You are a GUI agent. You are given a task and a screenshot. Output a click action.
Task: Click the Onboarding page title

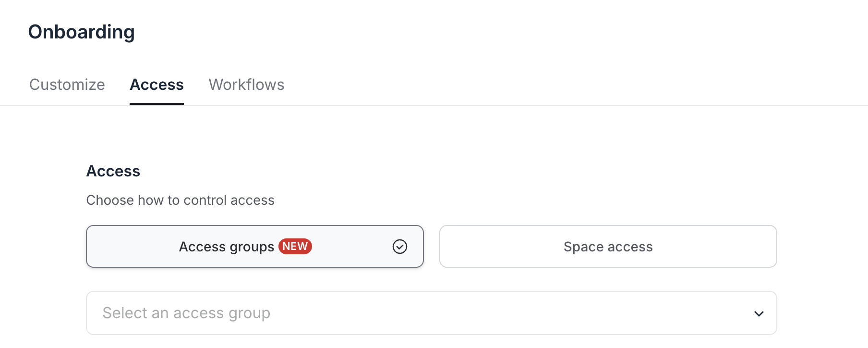point(81,31)
